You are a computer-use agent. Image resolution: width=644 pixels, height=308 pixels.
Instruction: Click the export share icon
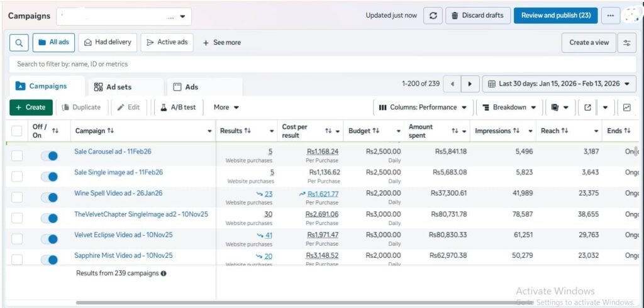[587, 107]
